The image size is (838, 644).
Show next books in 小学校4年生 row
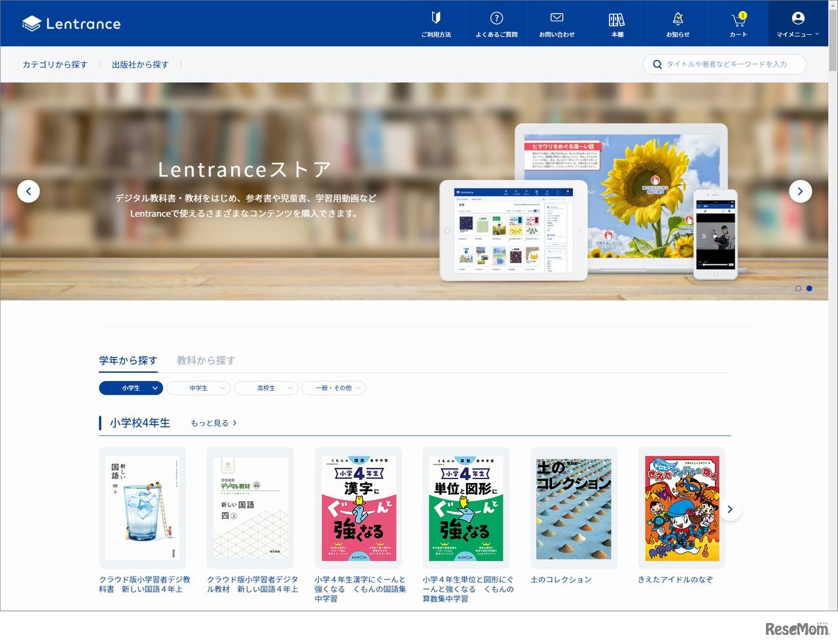pos(730,509)
